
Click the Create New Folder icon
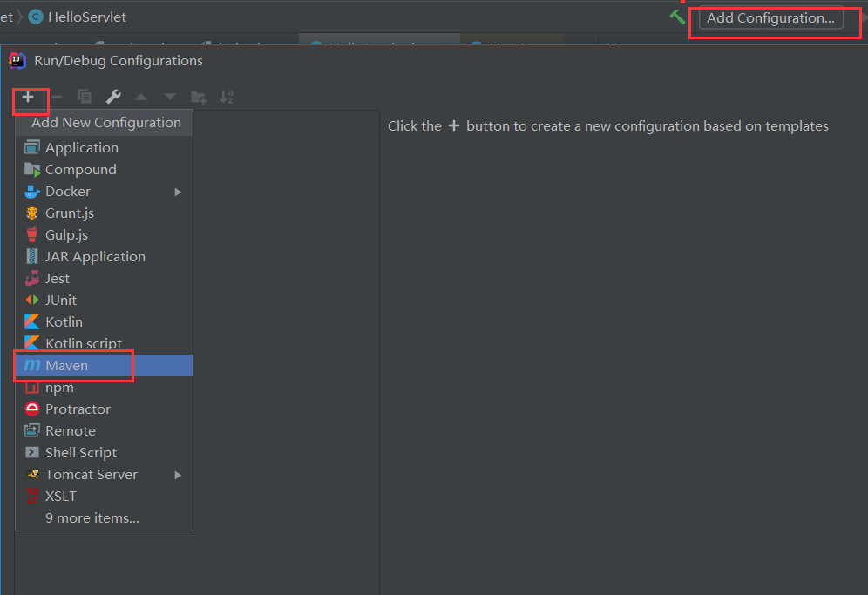(x=198, y=98)
